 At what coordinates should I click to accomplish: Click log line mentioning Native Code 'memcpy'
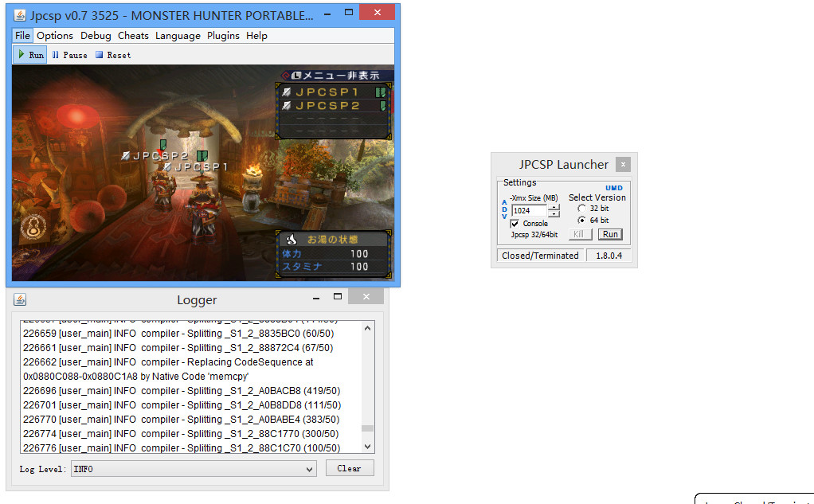coord(136,377)
